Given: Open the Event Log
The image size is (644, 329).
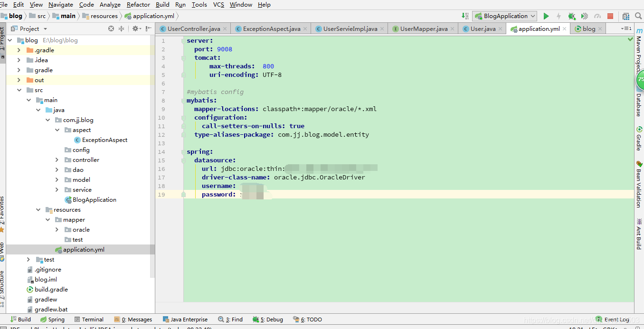Looking at the screenshot, I should [x=613, y=320].
